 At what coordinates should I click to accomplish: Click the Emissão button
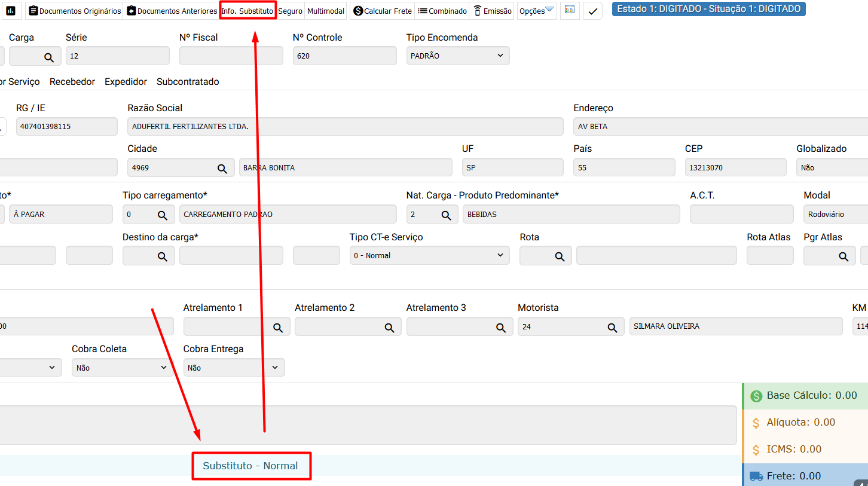tap(493, 11)
